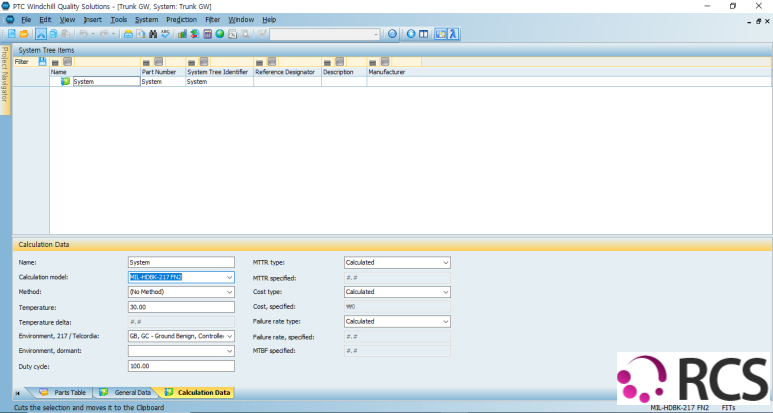Open a project with folder icon
Screen dimensions: 773x413
click(x=24, y=34)
